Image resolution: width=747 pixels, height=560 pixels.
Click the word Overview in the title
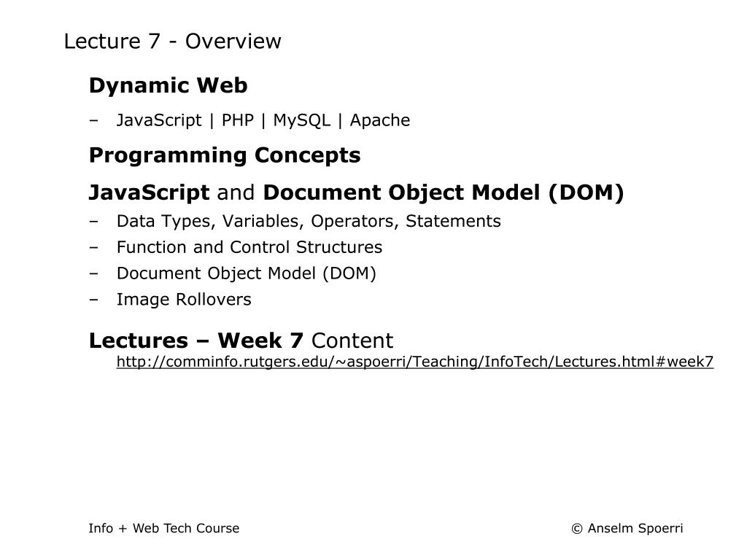click(233, 42)
